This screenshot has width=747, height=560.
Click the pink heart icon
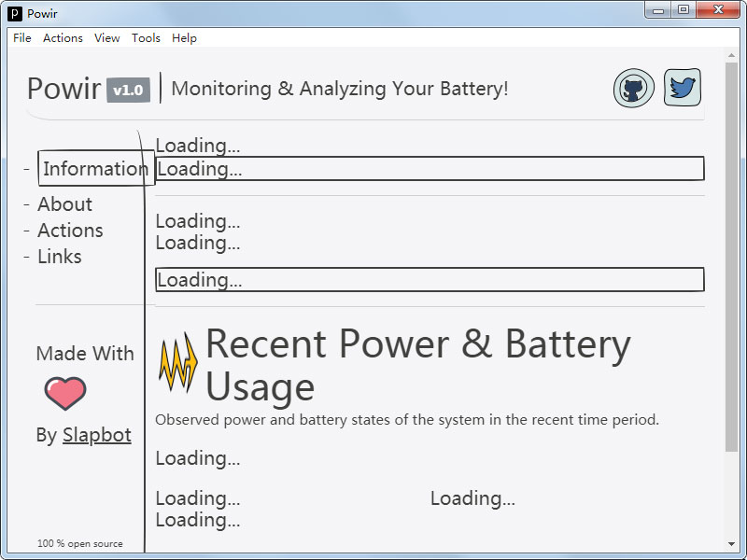pyautogui.click(x=65, y=394)
